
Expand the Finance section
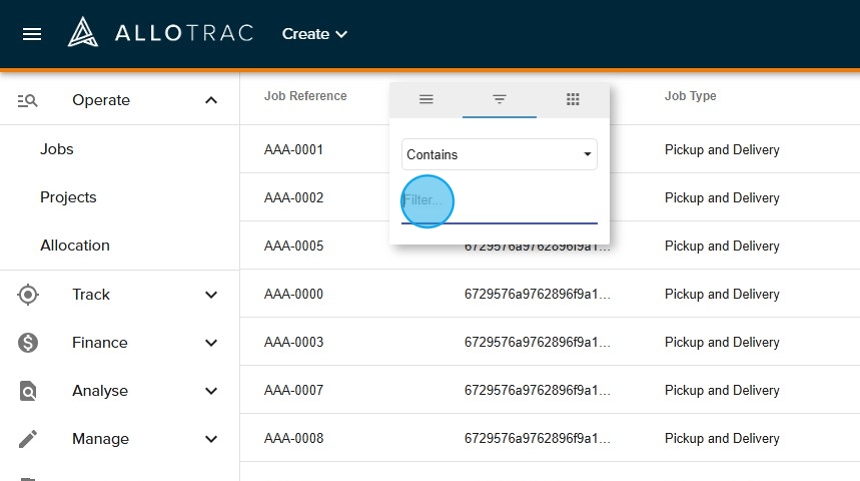coord(211,343)
